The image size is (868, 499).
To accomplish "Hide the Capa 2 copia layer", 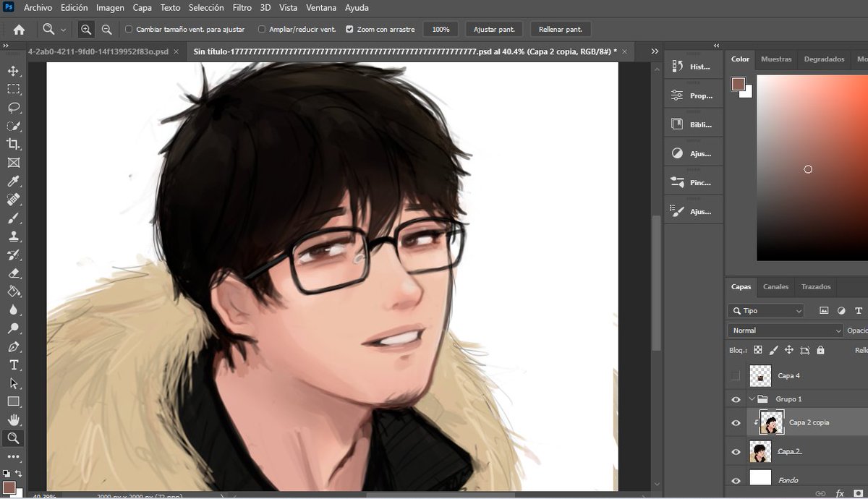I will 736,423.
